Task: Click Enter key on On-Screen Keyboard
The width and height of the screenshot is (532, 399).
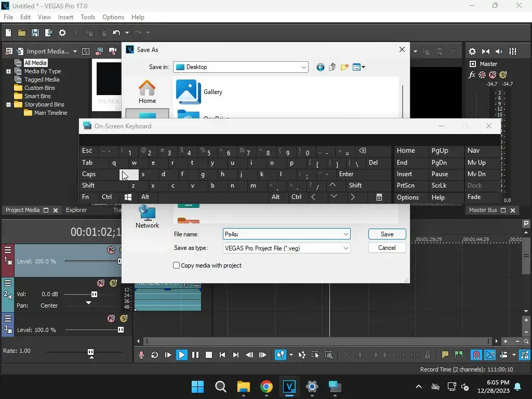Action: [364, 174]
